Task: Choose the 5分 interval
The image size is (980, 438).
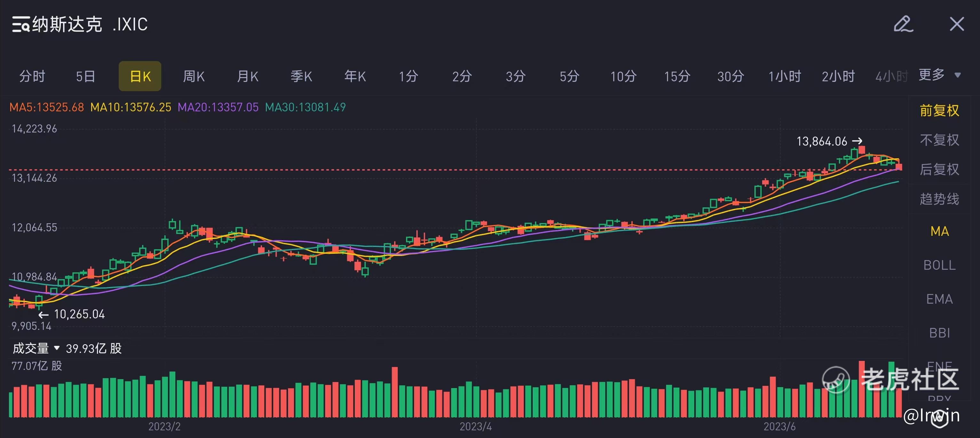Action: tap(570, 76)
